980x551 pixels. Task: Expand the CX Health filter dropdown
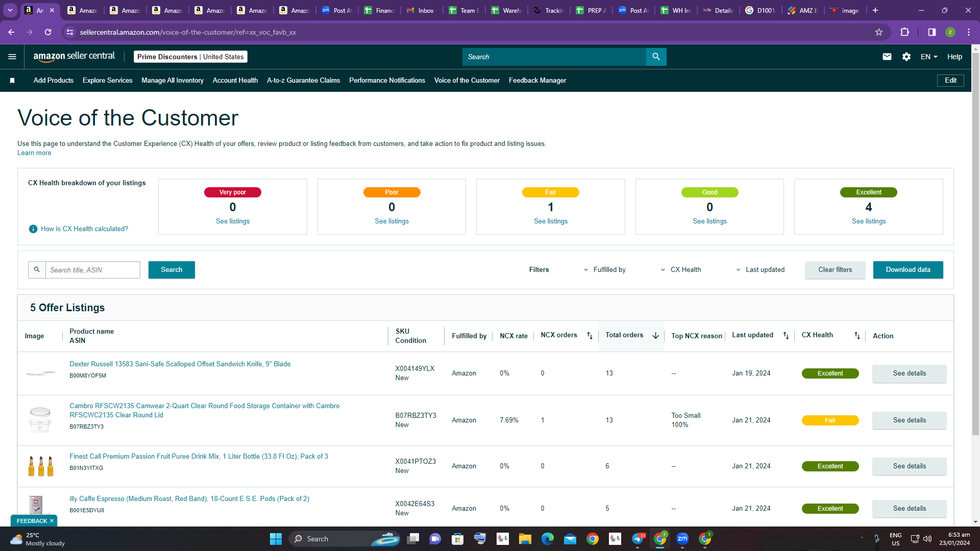click(x=681, y=270)
